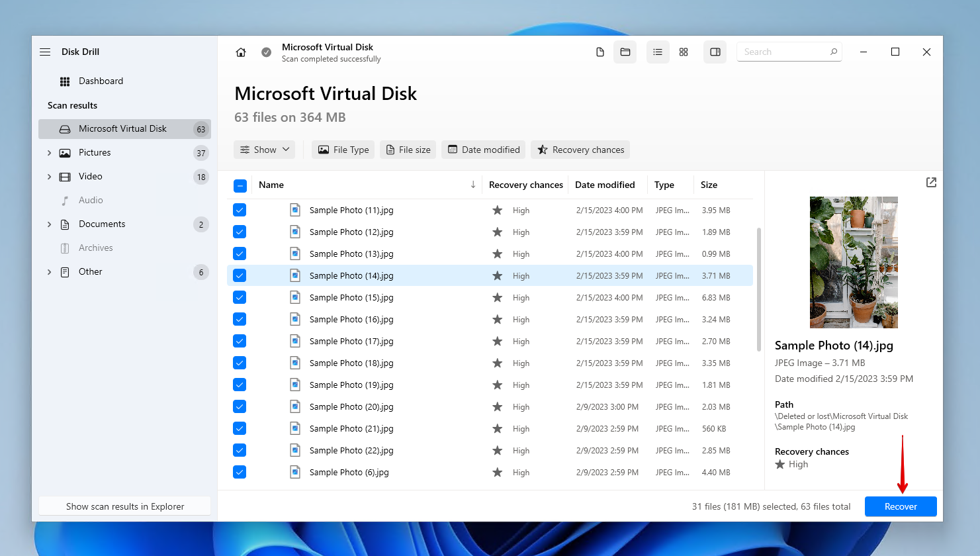The width and height of the screenshot is (980, 556).
Task: Open the hamburger menu beside Disk Drill
Action: 45,52
